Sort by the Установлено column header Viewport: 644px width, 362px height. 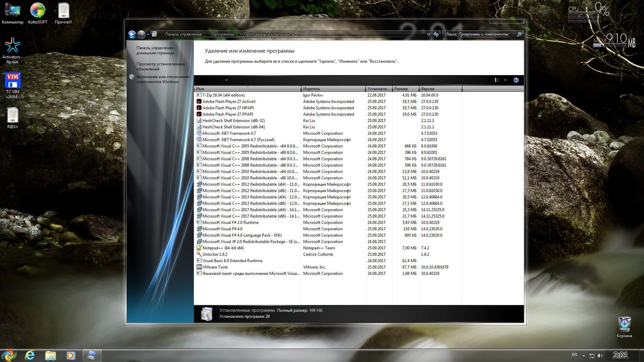click(379, 89)
